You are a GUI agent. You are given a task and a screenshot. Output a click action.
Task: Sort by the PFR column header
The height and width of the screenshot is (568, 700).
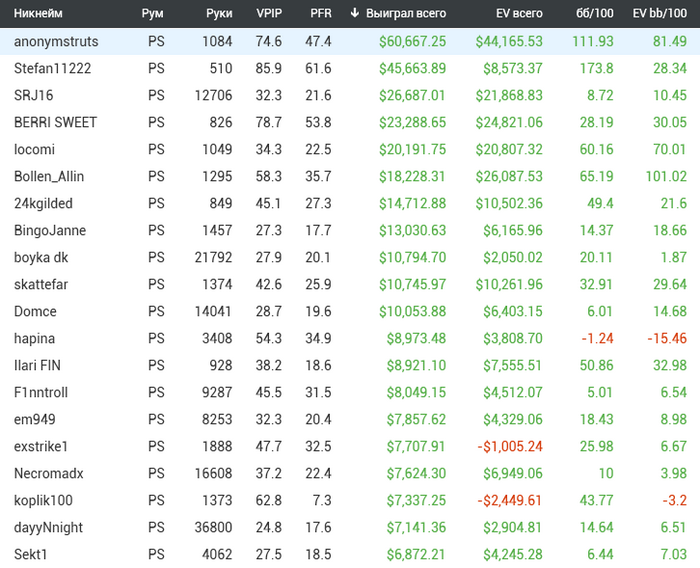coord(321,13)
